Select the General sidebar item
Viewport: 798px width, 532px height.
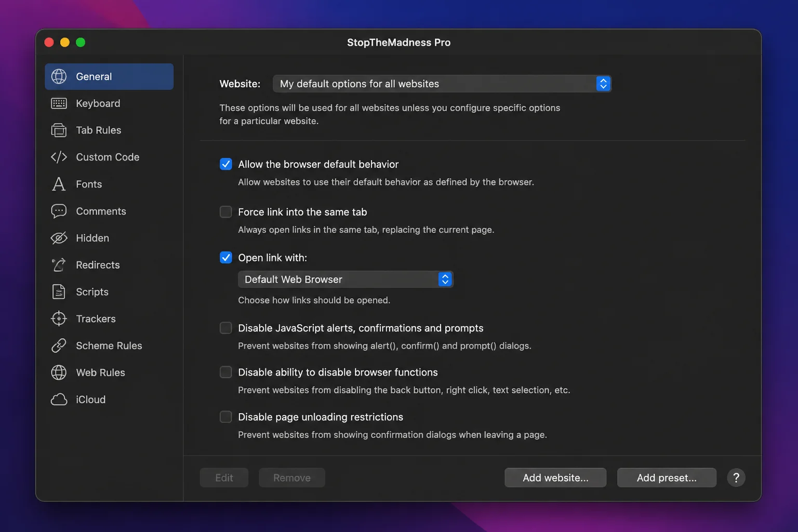coord(109,76)
